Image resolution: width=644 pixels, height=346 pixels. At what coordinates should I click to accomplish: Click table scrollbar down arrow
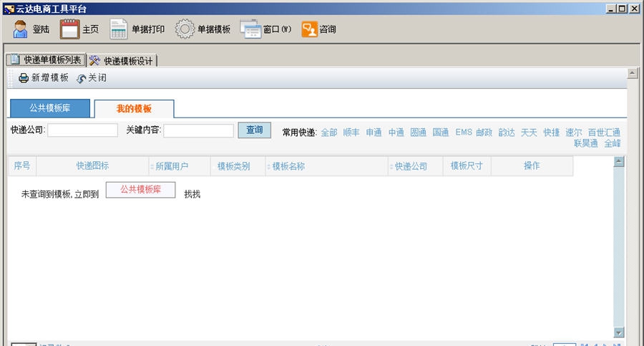coord(619,332)
